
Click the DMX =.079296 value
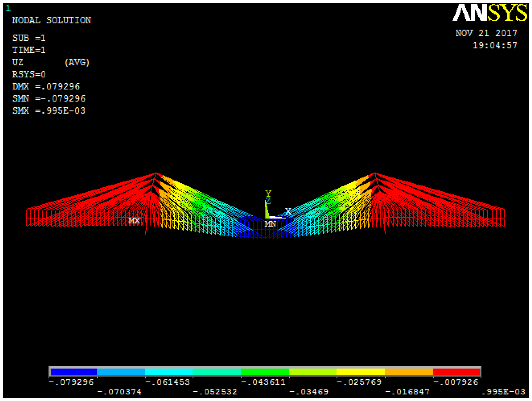[46, 87]
